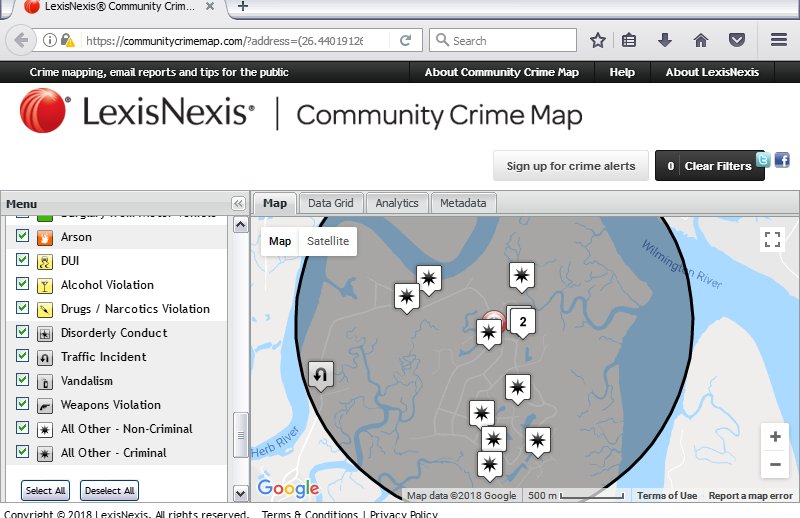Click the Deselect All button
This screenshot has width=800, height=518.
coord(109,491)
